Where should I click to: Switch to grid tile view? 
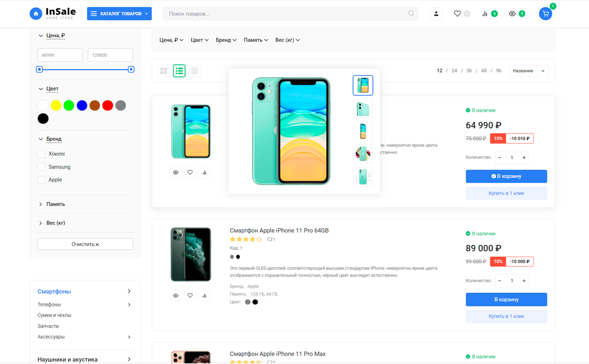click(x=164, y=70)
